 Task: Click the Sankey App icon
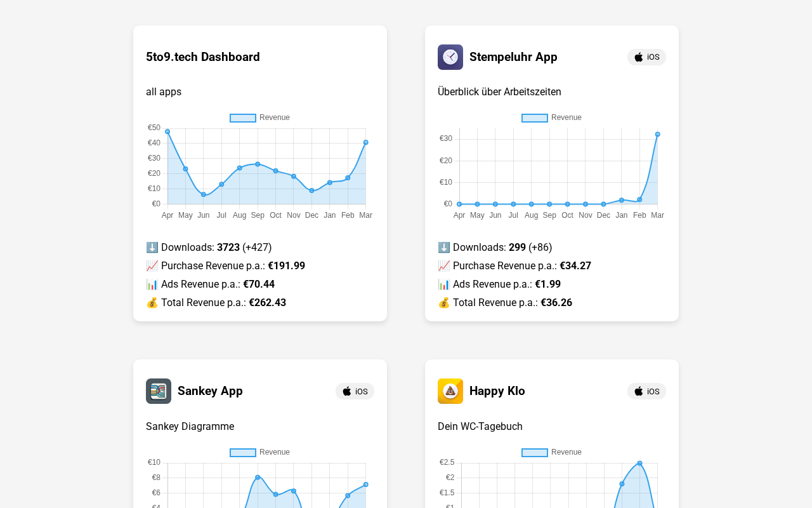tap(159, 391)
